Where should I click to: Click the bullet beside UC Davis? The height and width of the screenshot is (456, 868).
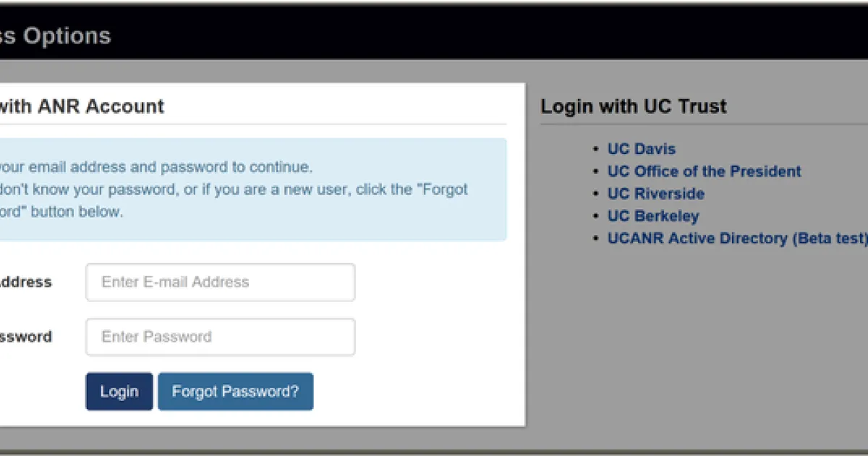pyautogui.click(x=596, y=149)
